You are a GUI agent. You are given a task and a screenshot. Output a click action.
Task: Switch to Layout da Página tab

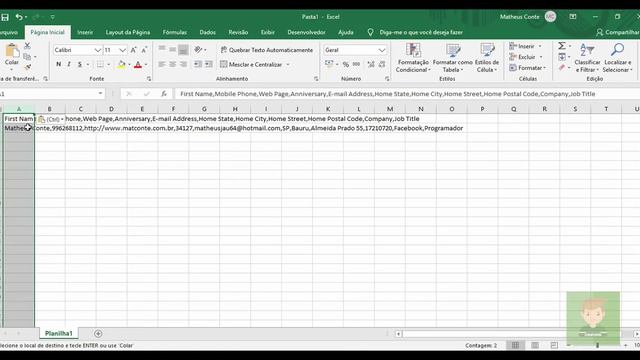128,32
